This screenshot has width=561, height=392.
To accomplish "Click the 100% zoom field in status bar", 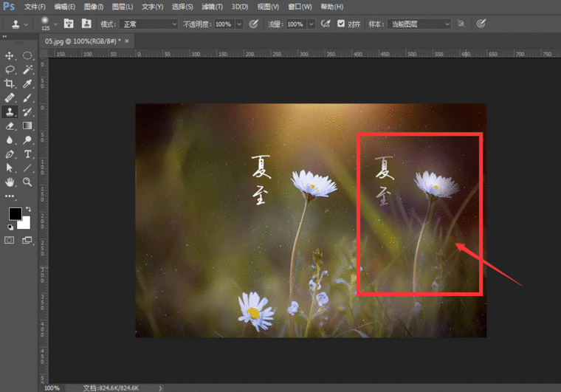I will pyautogui.click(x=52, y=388).
